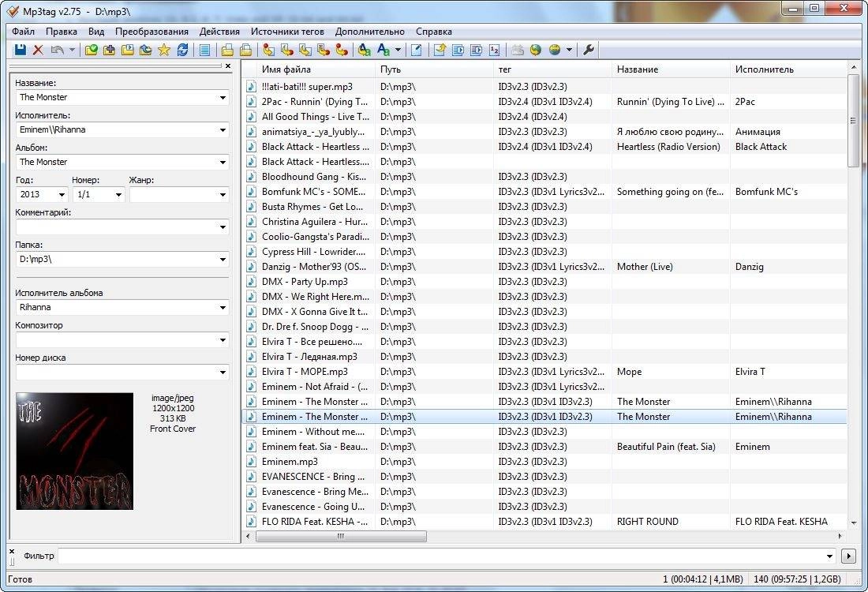Sort by the Название column header
Screen dimensions: 868x592
671,69
